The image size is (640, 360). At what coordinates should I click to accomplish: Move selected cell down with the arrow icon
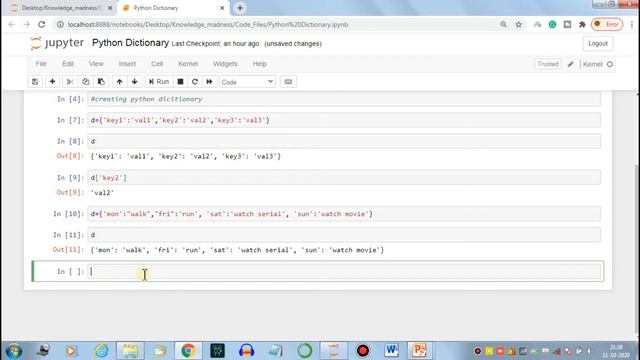(x=134, y=82)
